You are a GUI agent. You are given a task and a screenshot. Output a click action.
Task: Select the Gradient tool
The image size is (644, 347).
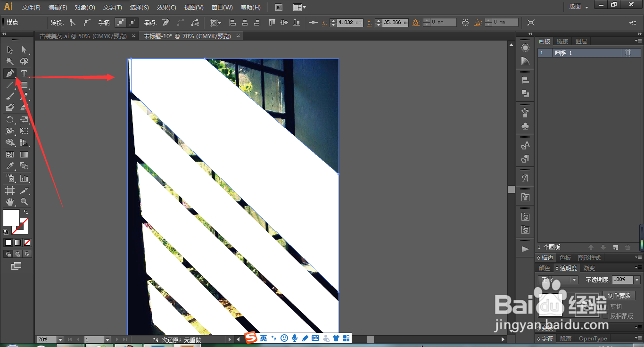[x=24, y=155]
